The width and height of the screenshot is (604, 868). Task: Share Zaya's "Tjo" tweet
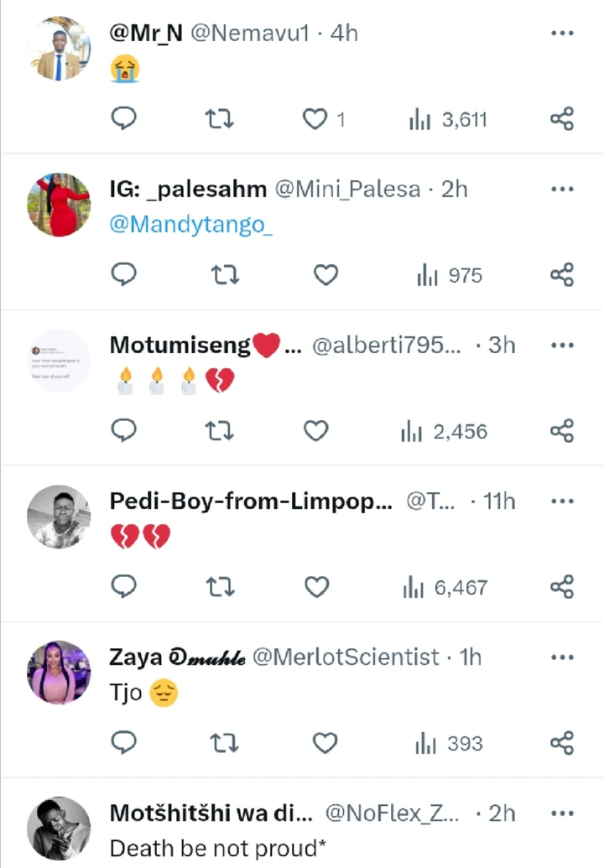(562, 743)
